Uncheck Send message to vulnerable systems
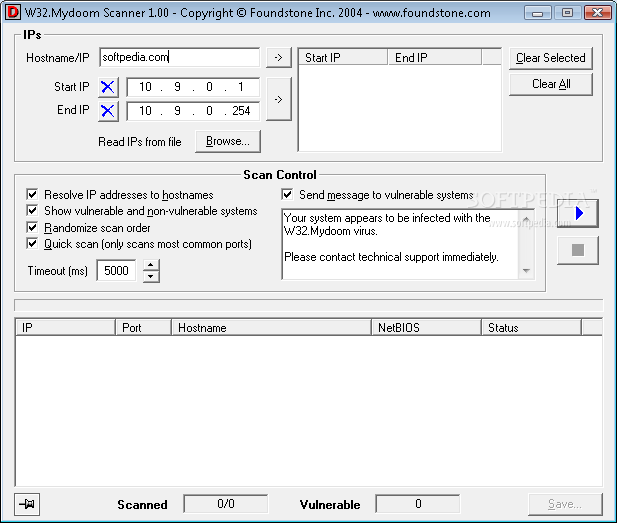Viewport: 617px width, 523px height. click(287, 194)
